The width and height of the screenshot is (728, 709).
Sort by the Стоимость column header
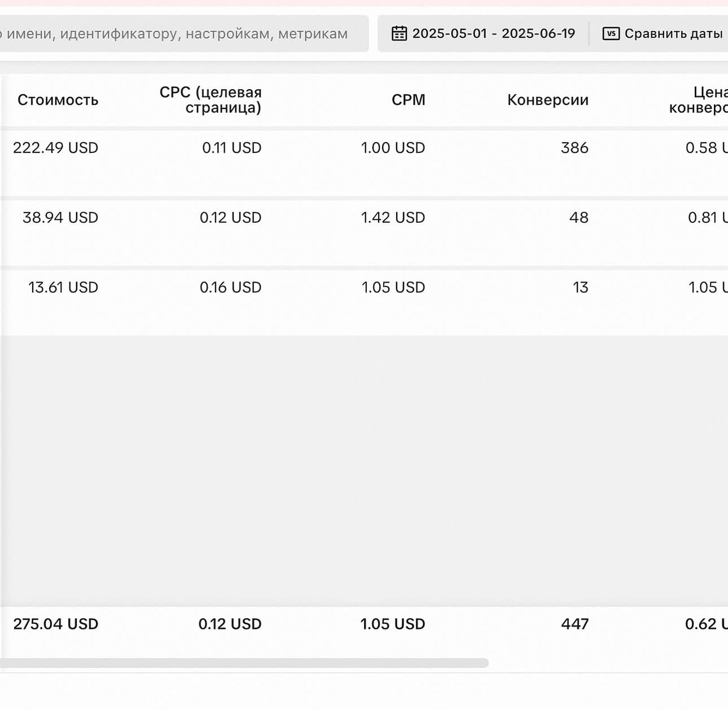tap(58, 100)
